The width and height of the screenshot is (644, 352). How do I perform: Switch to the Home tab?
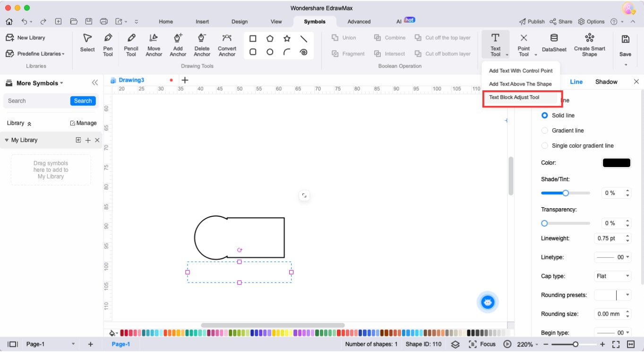[x=165, y=22]
